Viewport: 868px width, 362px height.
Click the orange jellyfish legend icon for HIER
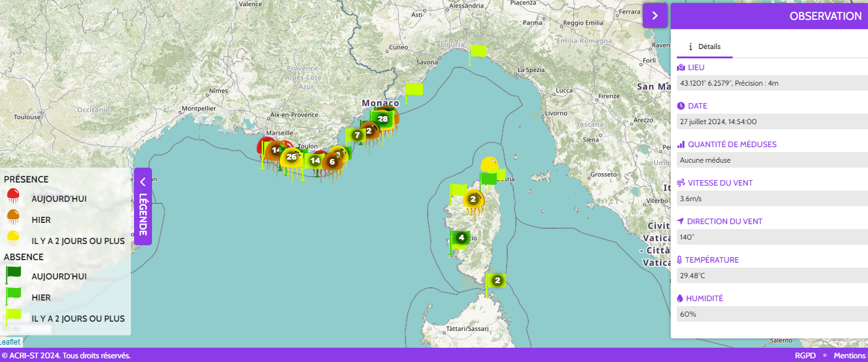click(14, 219)
